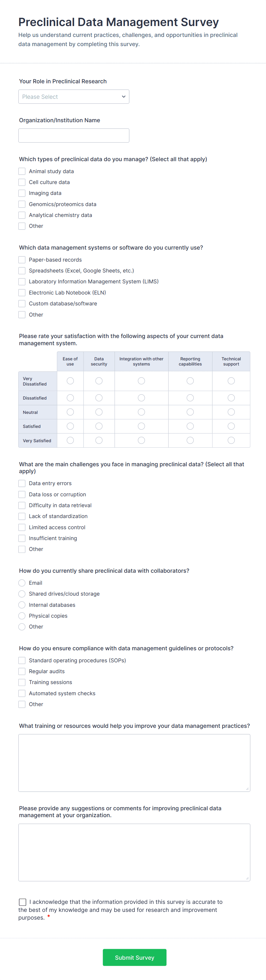
Task: Click the Organization/Institution Name field
Action: coord(74,135)
